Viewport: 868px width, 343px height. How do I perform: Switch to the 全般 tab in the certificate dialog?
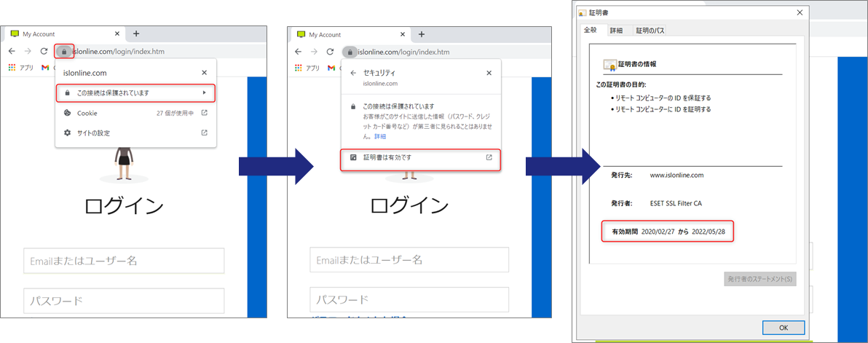591,30
